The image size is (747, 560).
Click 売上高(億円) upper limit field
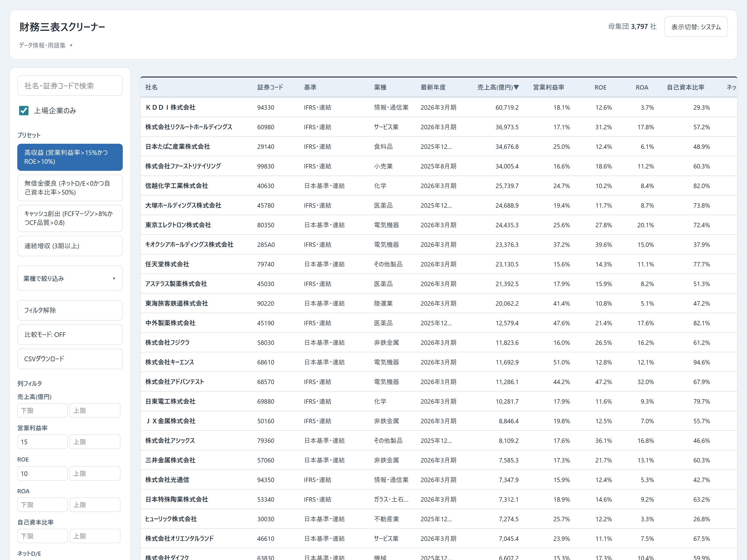[95, 410]
